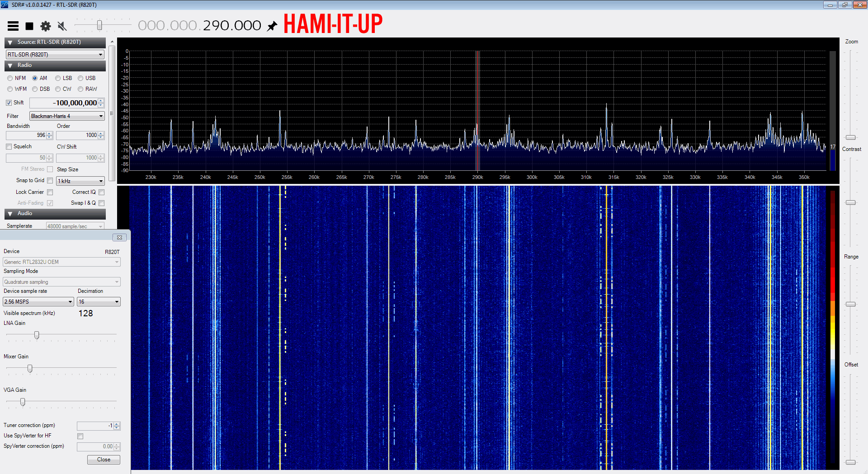The height and width of the screenshot is (474, 868).
Task: Select LSB demodulation mode
Action: coord(58,78)
